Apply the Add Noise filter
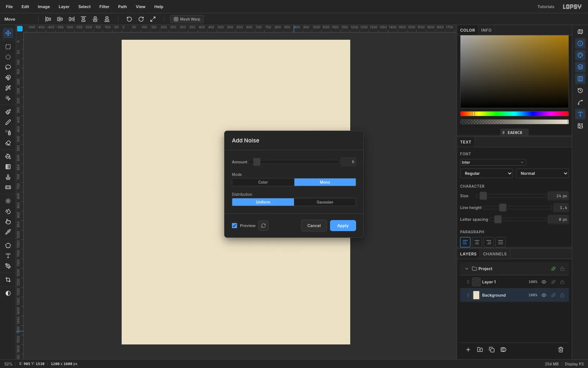This screenshot has height=368, width=588. (x=343, y=226)
